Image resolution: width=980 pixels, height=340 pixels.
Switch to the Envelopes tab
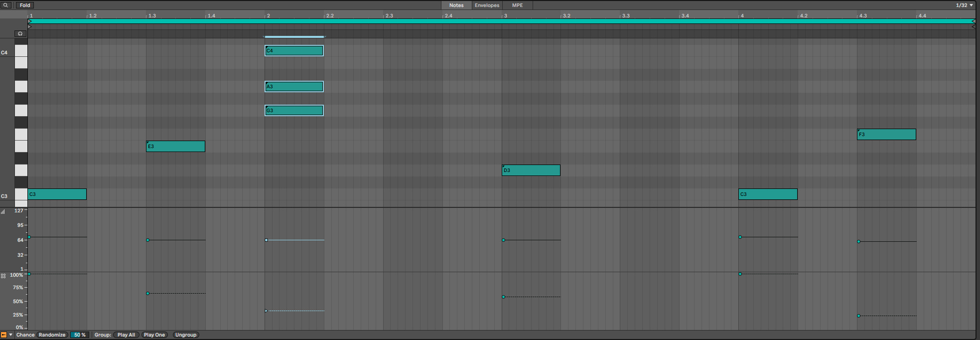point(487,5)
